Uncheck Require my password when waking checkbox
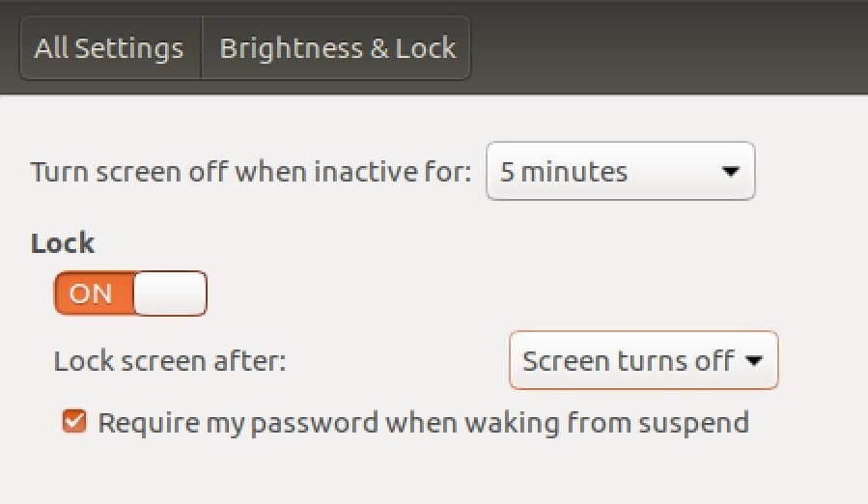The width and height of the screenshot is (868, 504). tap(74, 421)
